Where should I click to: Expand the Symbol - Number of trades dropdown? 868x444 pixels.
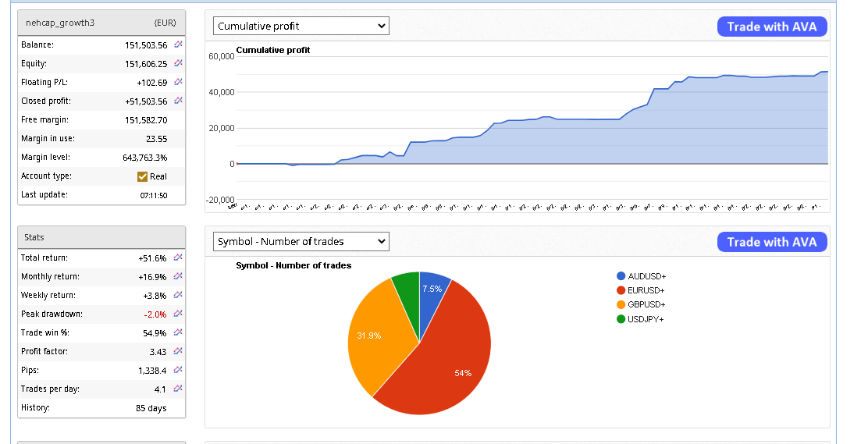point(301,241)
